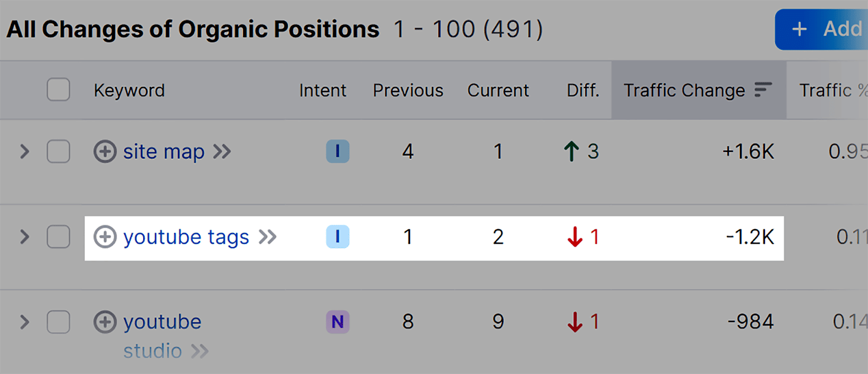Toggle the select-all checkbox in table header
This screenshot has height=374, width=868.
pyautogui.click(x=58, y=90)
